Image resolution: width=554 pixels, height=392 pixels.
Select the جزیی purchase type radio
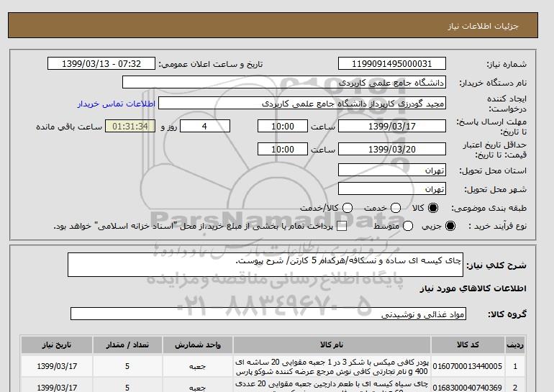click(x=450, y=226)
